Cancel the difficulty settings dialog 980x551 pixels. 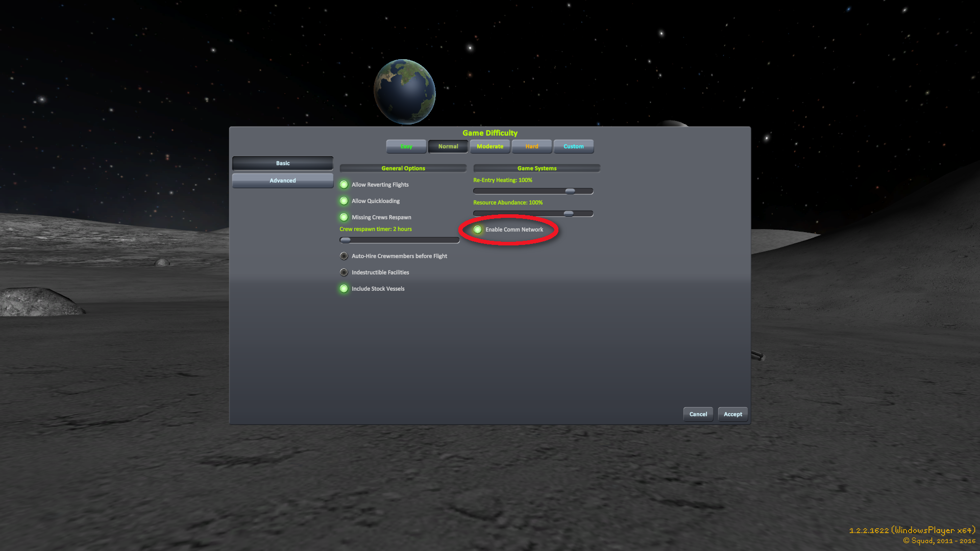[x=698, y=414]
